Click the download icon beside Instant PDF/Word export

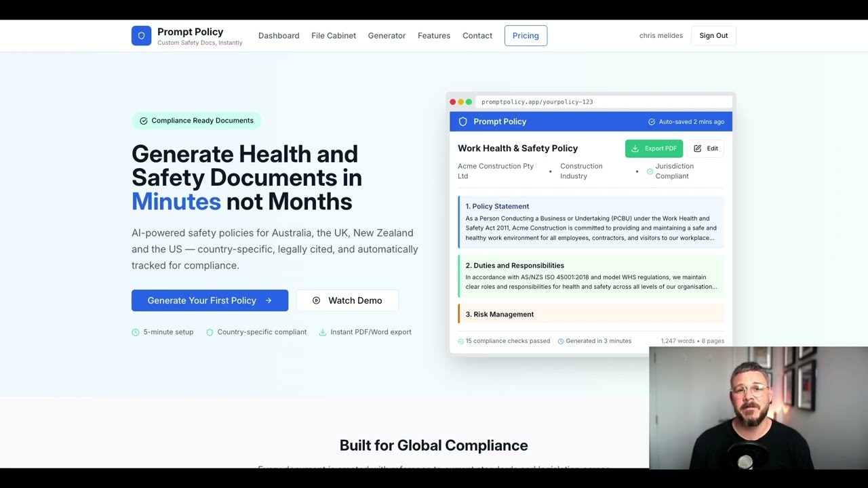point(323,332)
